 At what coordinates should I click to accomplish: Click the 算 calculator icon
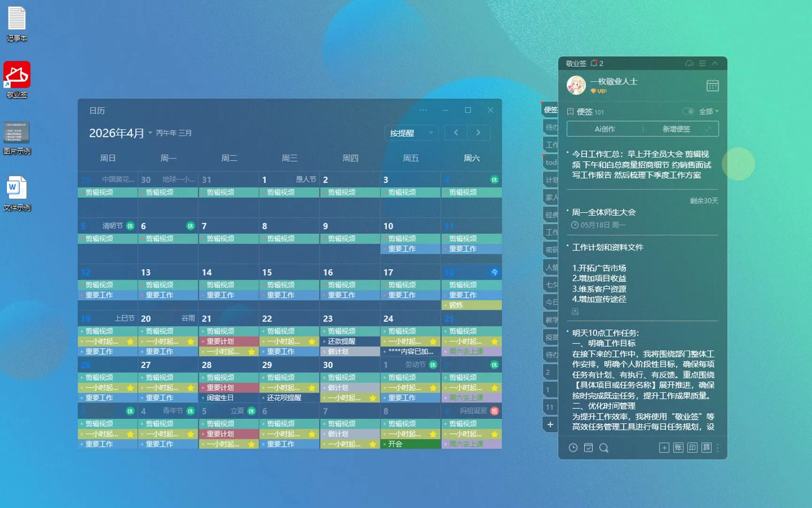(706, 448)
